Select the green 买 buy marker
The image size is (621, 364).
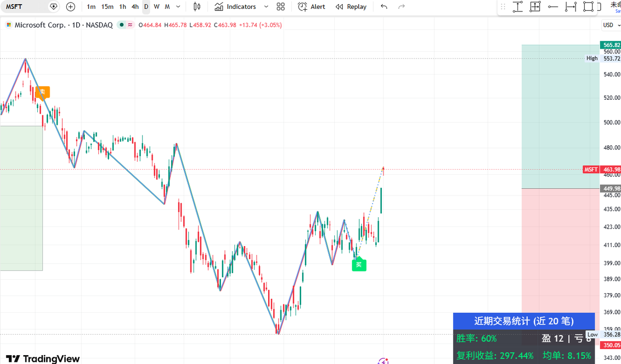[359, 265]
